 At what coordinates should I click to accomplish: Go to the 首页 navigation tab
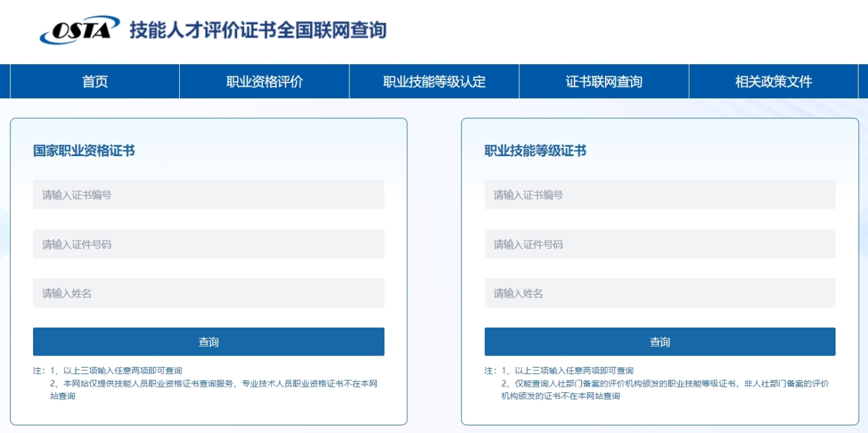pyautogui.click(x=95, y=81)
